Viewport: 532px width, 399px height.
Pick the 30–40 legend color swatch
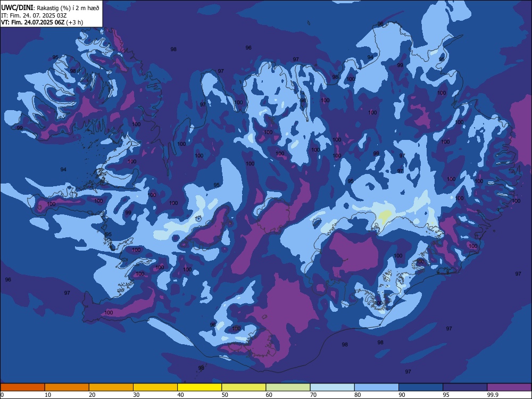tap(155, 387)
